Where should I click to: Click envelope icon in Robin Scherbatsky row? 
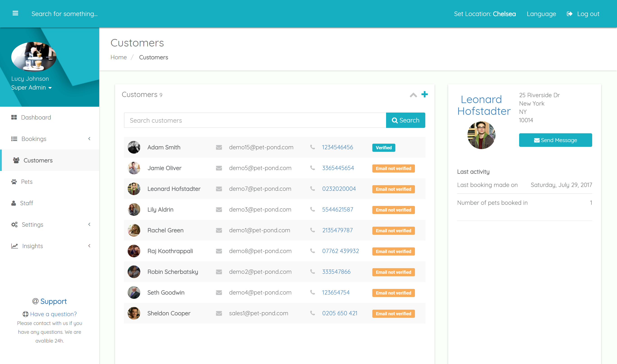click(219, 272)
